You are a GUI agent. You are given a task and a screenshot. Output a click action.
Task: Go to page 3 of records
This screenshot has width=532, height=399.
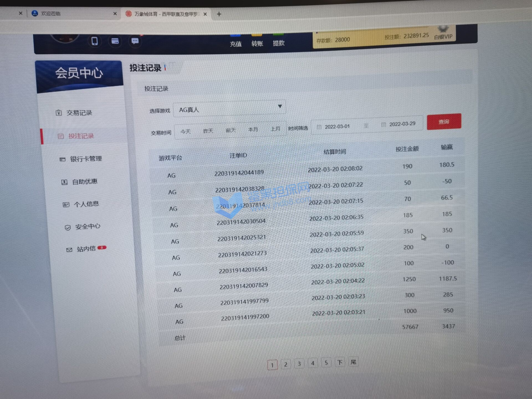tap(299, 364)
